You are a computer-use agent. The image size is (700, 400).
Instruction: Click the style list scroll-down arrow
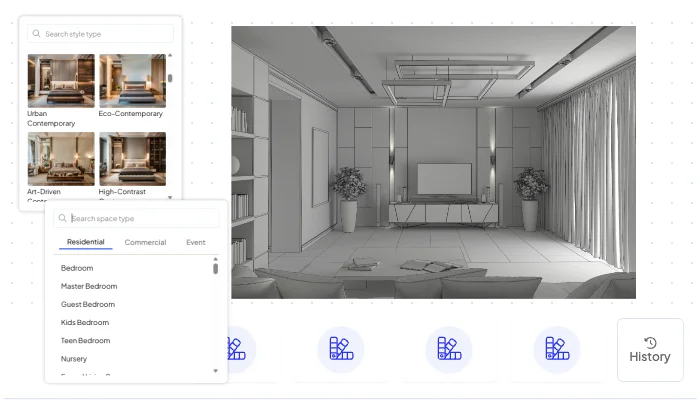(x=170, y=197)
